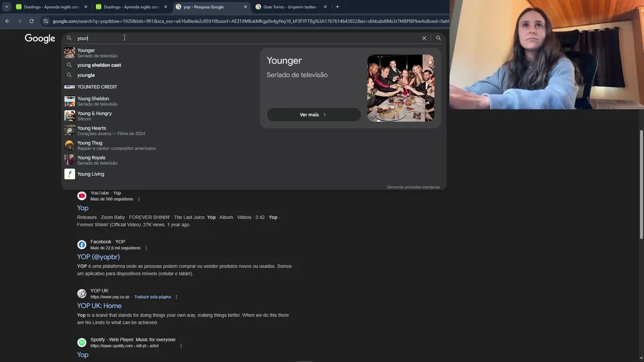Image resolution: width=644 pixels, height=362 pixels.
Task: Click the young sheldon cast search icon
Action: coord(69,65)
